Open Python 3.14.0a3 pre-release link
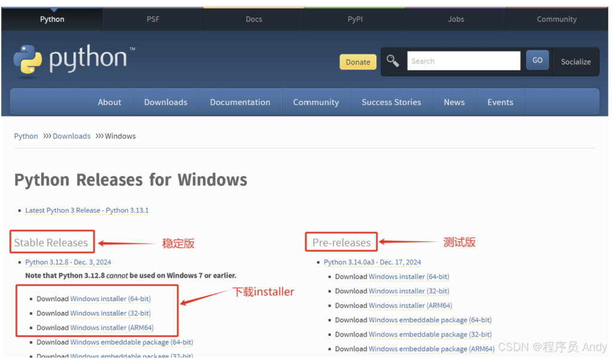612x364 pixels. click(372, 262)
